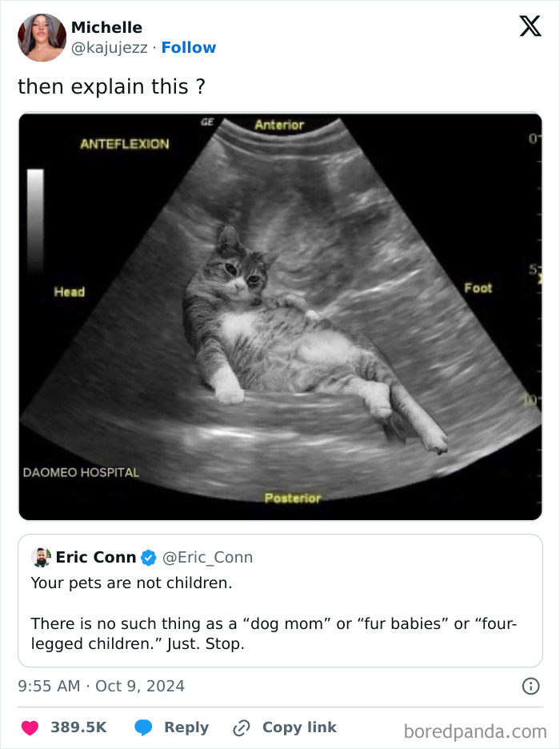Click Eric Conn's small profile avatar
The image size is (560, 749).
click(x=41, y=556)
